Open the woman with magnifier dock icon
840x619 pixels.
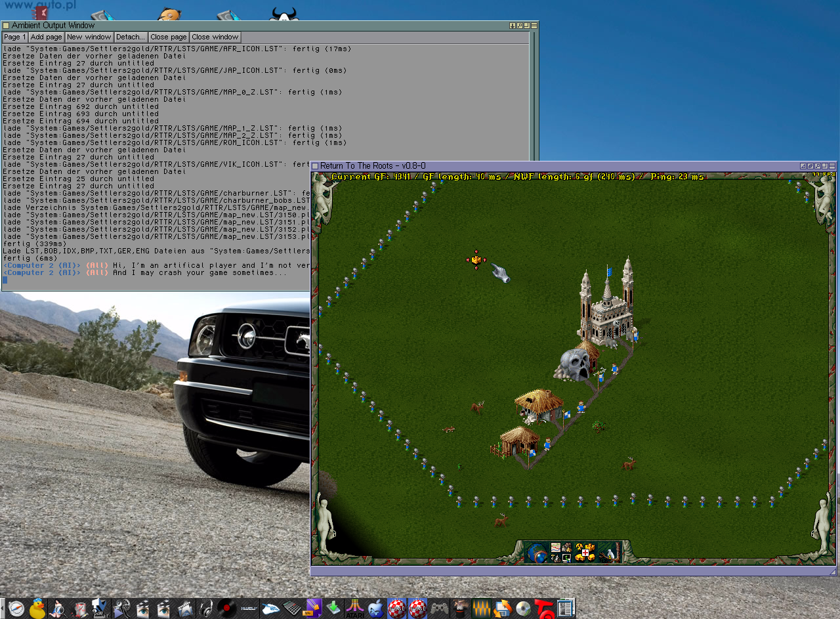point(58,608)
